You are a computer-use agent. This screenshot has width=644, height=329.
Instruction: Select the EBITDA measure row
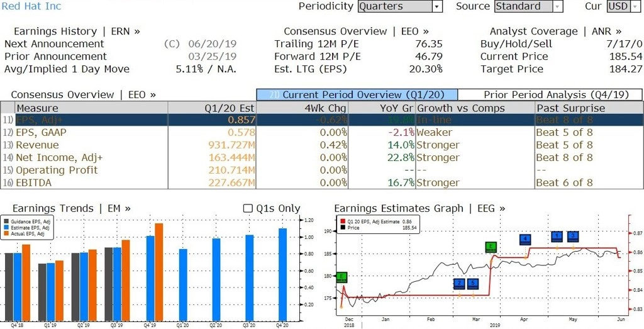coord(321,183)
